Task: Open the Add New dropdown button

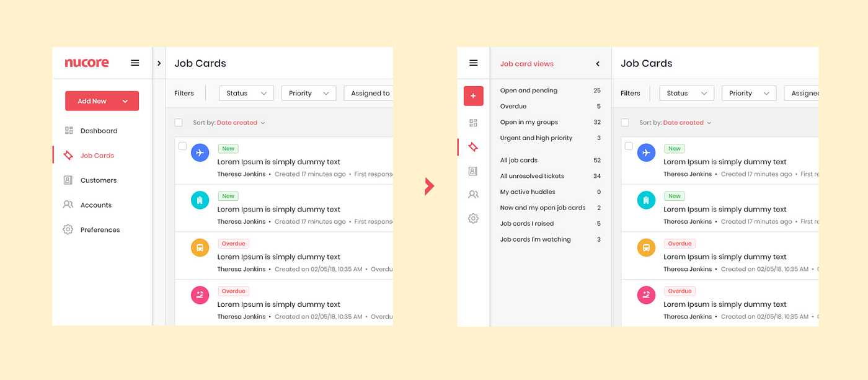Action: pos(102,101)
